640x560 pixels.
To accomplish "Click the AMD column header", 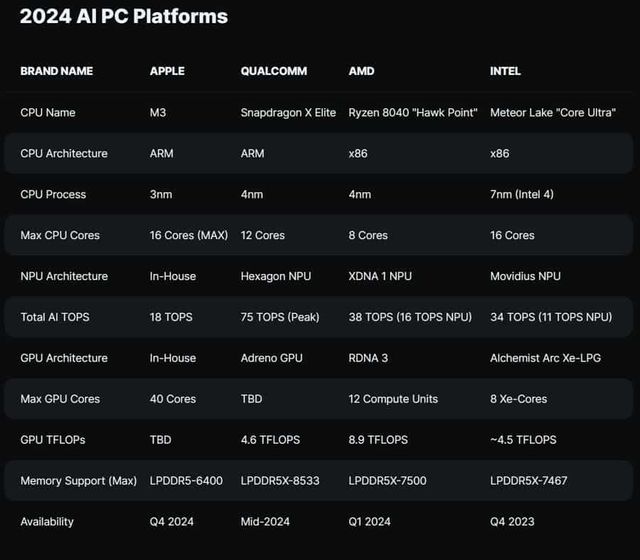I will tap(361, 72).
